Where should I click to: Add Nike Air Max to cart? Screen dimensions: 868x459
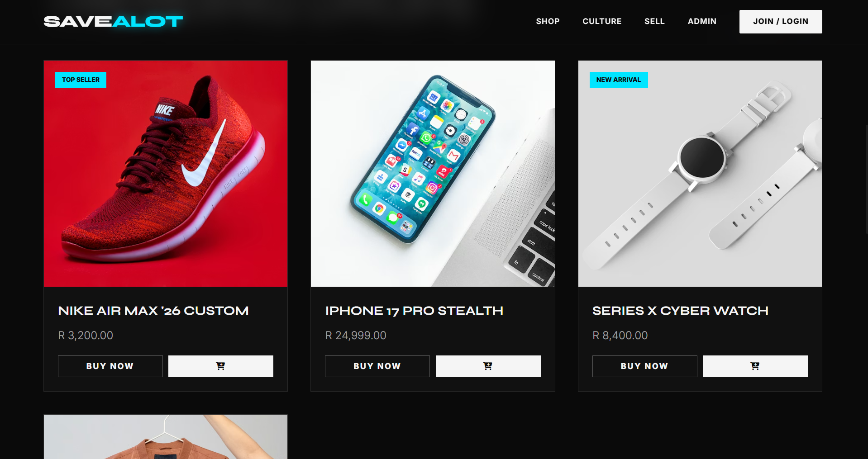[x=221, y=366]
